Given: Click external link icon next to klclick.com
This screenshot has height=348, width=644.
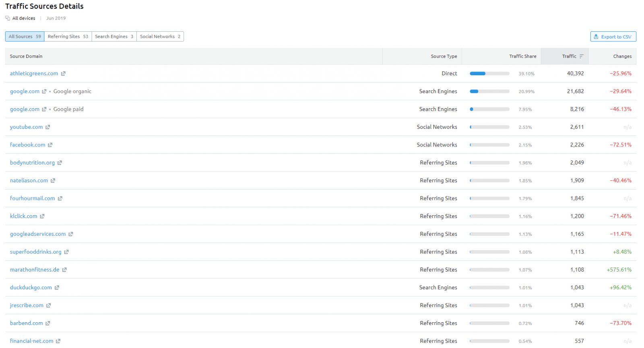Looking at the screenshot, I should point(42,216).
